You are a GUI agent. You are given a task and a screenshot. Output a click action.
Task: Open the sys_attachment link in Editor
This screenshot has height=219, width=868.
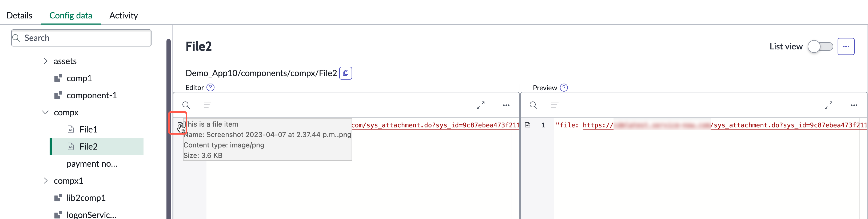(x=435, y=125)
